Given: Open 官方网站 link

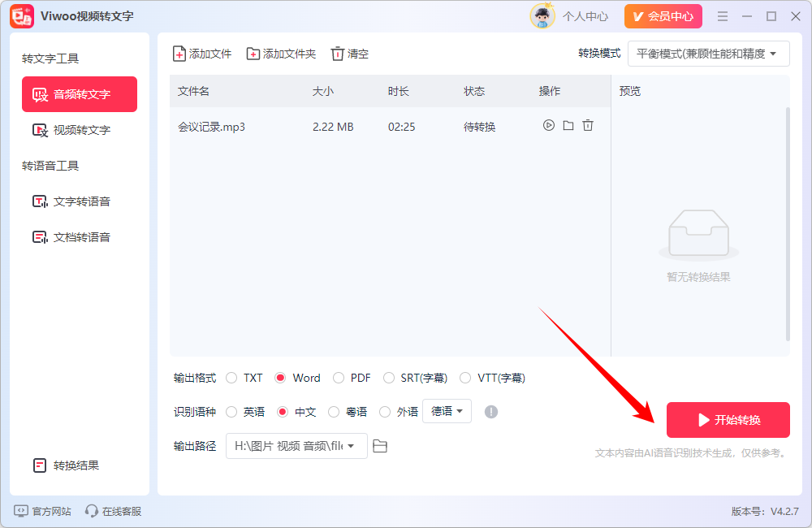Looking at the screenshot, I should coord(42,512).
